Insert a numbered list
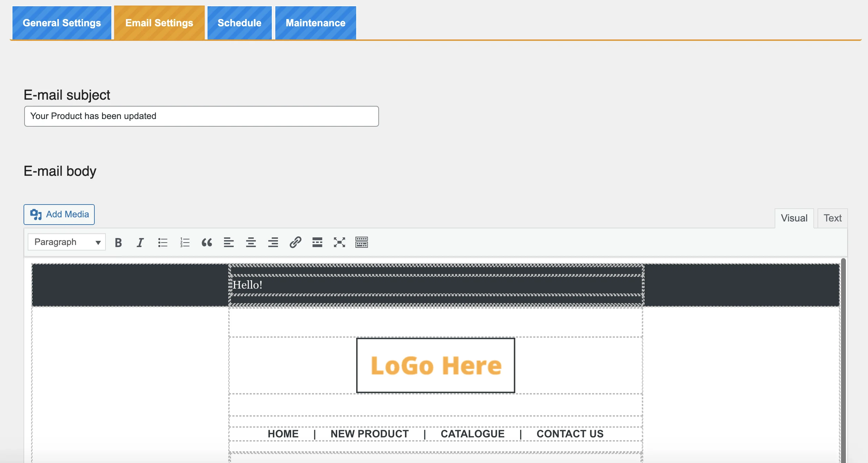Image resolution: width=868 pixels, height=463 pixels. point(185,242)
